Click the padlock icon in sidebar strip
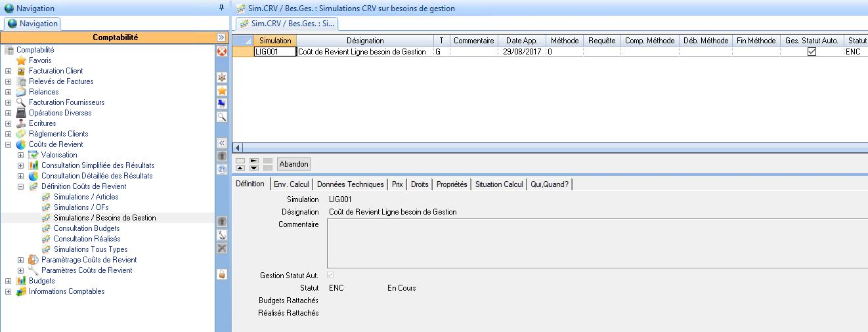868x332 pixels. click(x=222, y=274)
